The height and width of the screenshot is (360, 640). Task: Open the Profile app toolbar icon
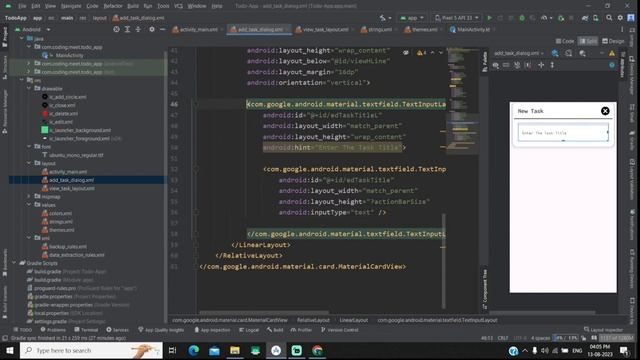coord(544,18)
